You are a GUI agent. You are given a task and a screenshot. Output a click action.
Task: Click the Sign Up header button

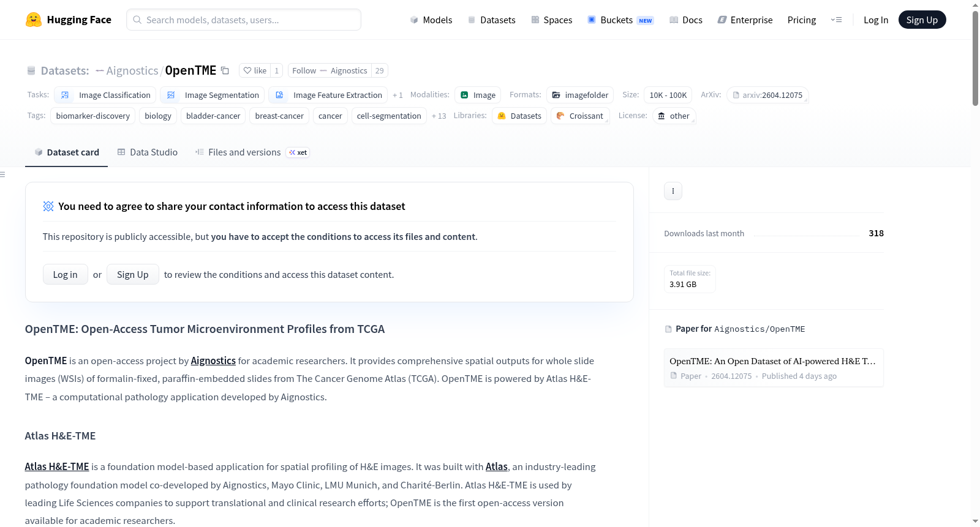click(x=922, y=20)
